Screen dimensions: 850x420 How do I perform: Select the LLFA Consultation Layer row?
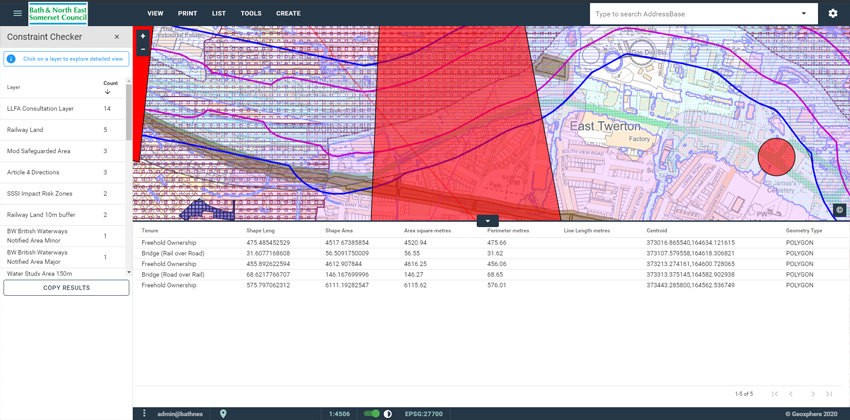click(64, 109)
